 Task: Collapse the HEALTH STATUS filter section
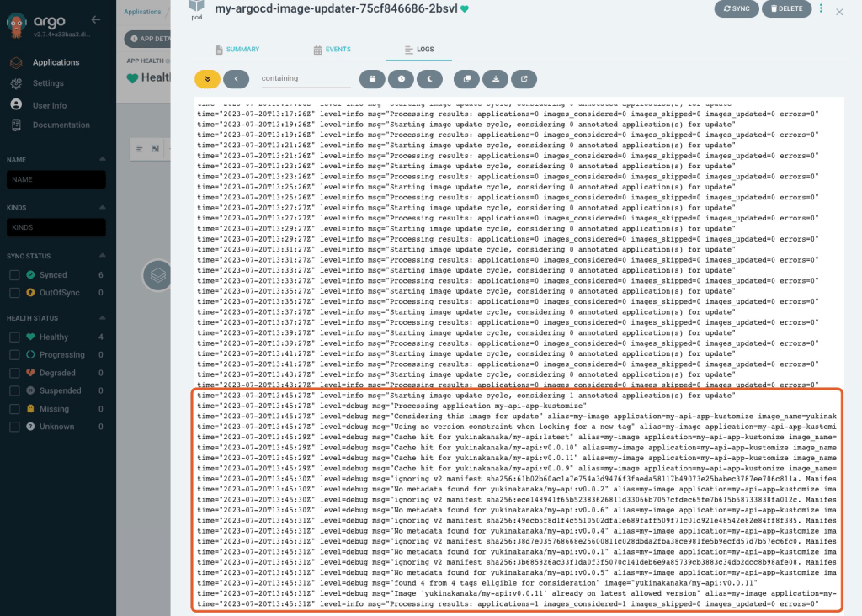click(103, 318)
